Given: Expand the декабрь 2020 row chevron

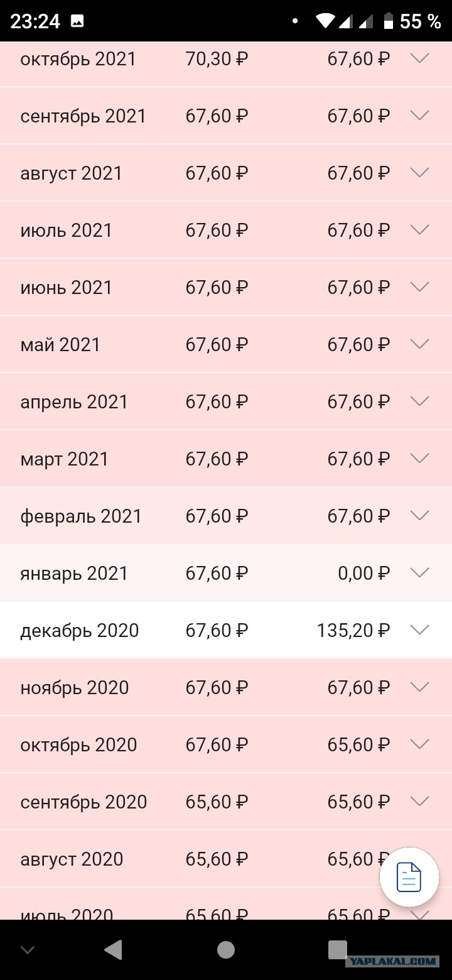Looking at the screenshot, I should pyautogui.click(x=419, y=629).
